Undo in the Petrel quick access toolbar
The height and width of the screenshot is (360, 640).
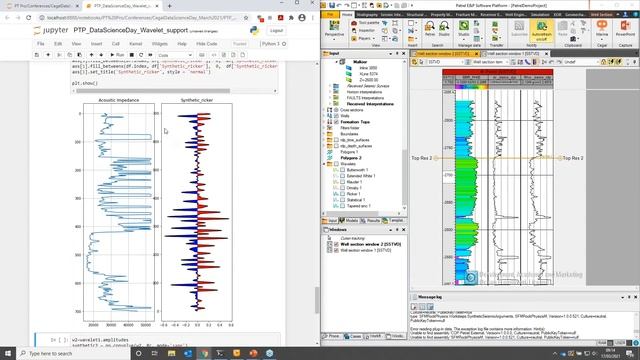coord(339,5)
